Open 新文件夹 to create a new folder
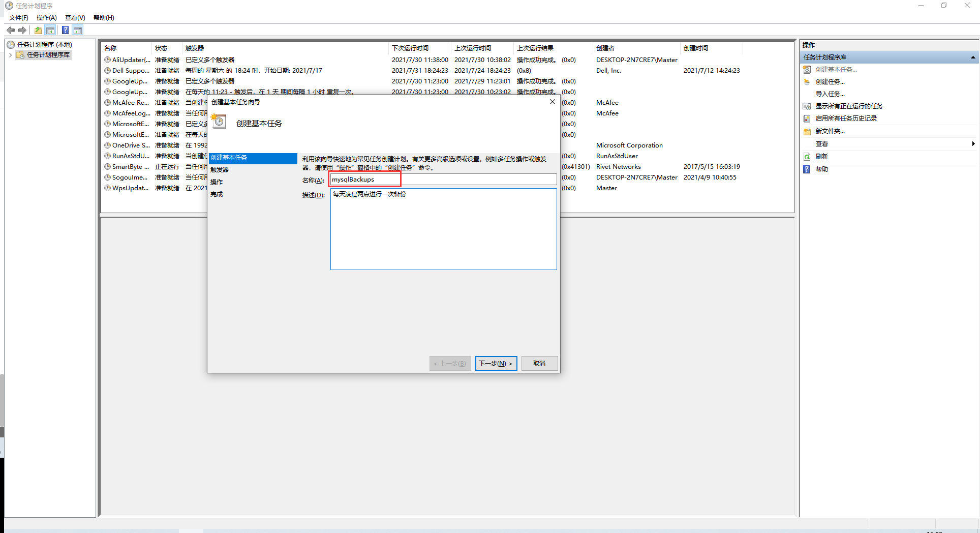The width and height of the screenshot is (980, 533). coord(830,131)
